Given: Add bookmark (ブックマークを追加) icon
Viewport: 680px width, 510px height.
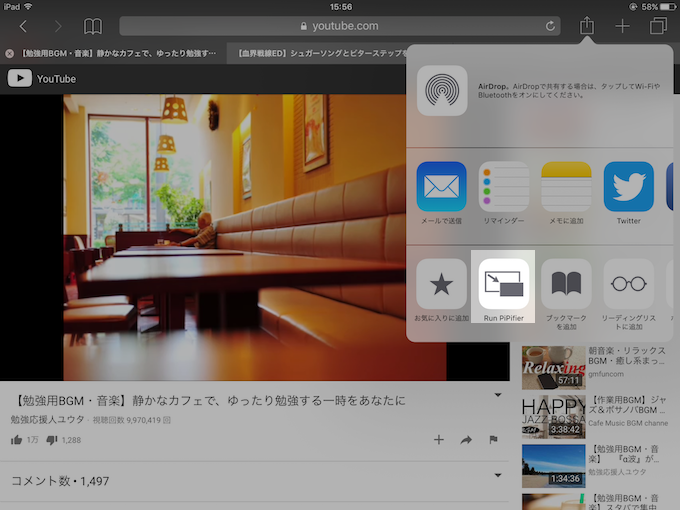Looking at the screenshot, I should 566,284.
